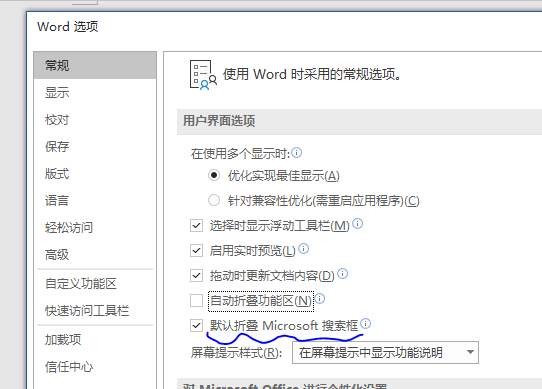Click the 使用 Word 时采用的常规选项 heading
This screenshot has width=542, height=389.
[312, 74]
